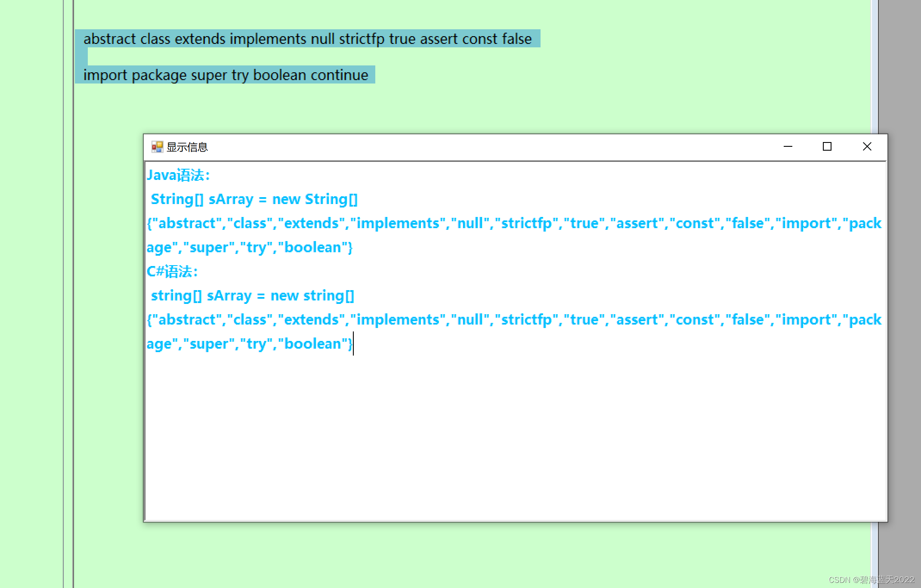The width and height of the screenshot is (921, 588).
Task: Click the 'C#语法:' heading line
Action: click(x=172, y=272)
